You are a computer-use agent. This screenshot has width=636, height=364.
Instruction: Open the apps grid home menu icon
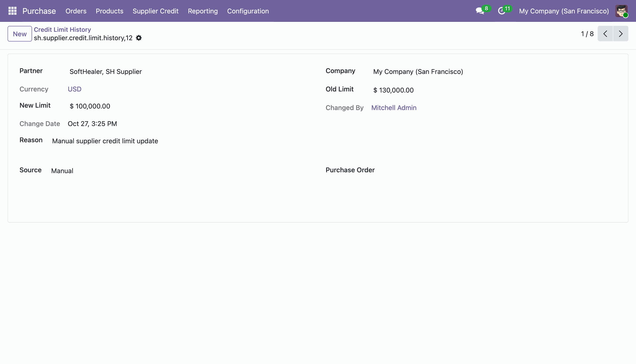12,11
